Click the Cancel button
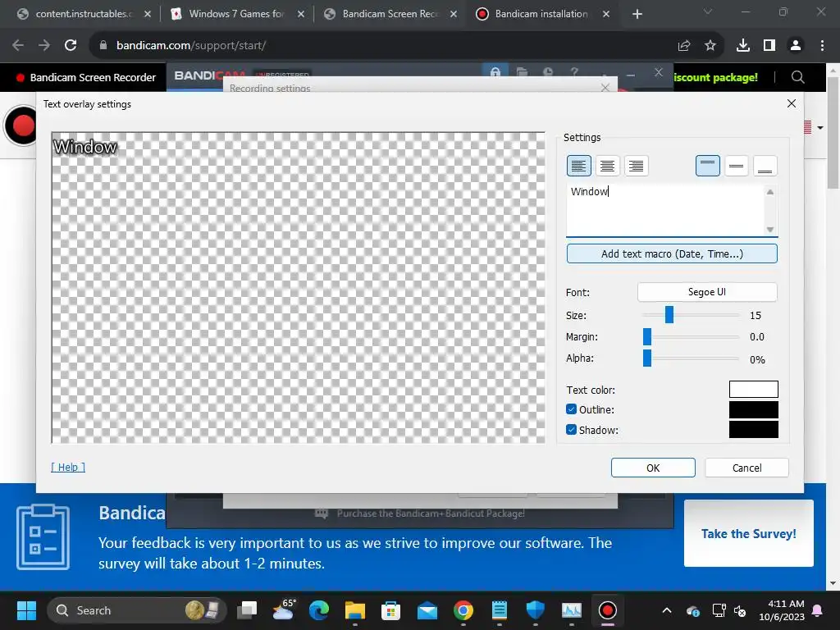The image size is (840, 630). (746, 468)
